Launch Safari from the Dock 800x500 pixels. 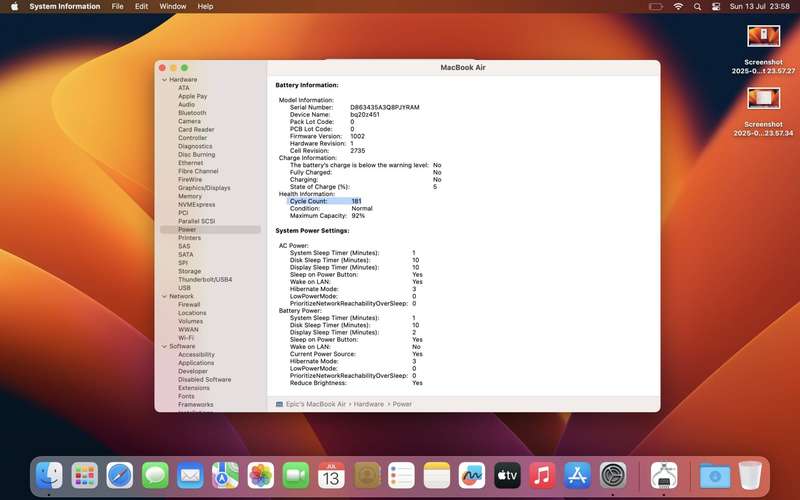[x=120, y=475]
